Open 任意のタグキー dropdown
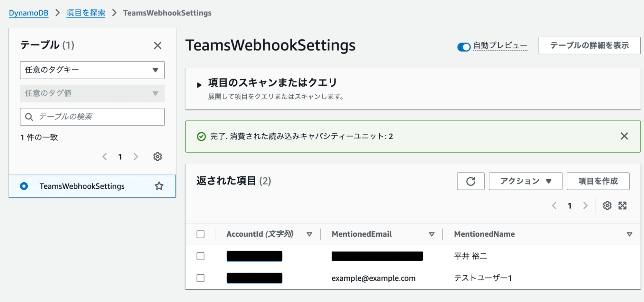 click(92, 70)
